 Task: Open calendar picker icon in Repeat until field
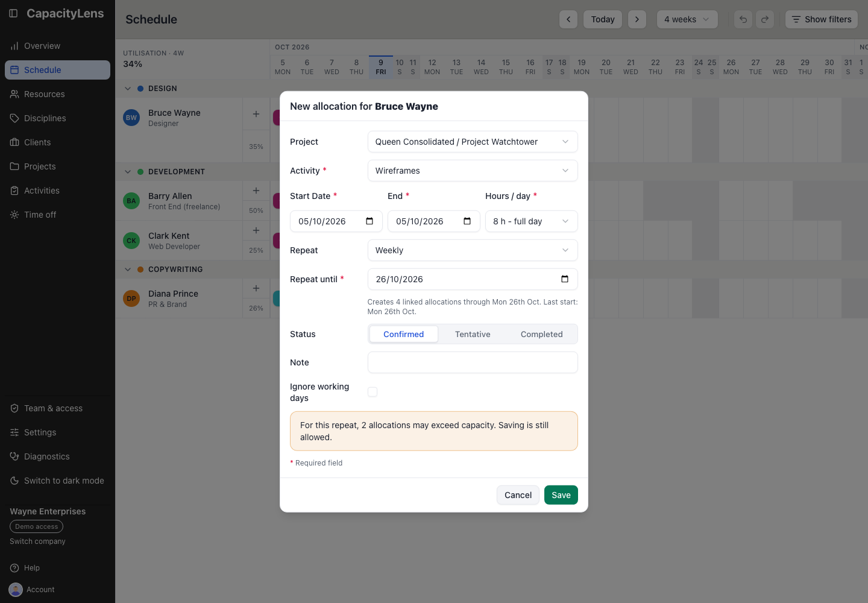[x=565, y=279]
